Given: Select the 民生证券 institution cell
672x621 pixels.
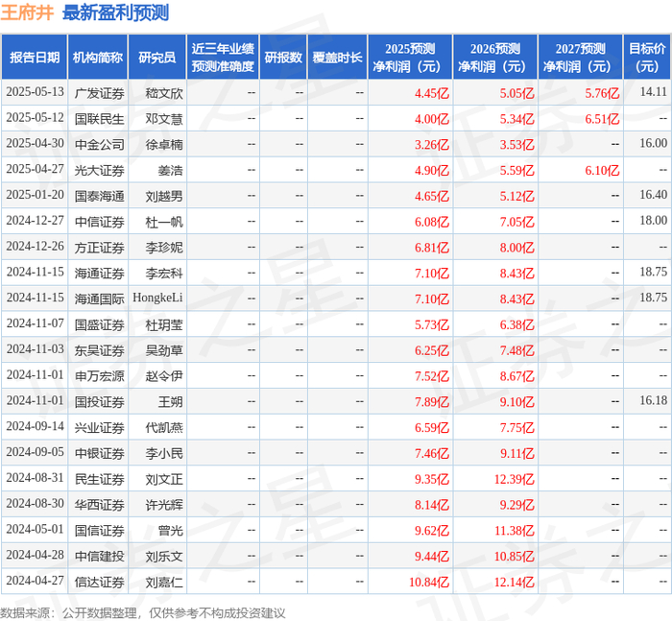Looking at the screenshot, I should [100, 479].
